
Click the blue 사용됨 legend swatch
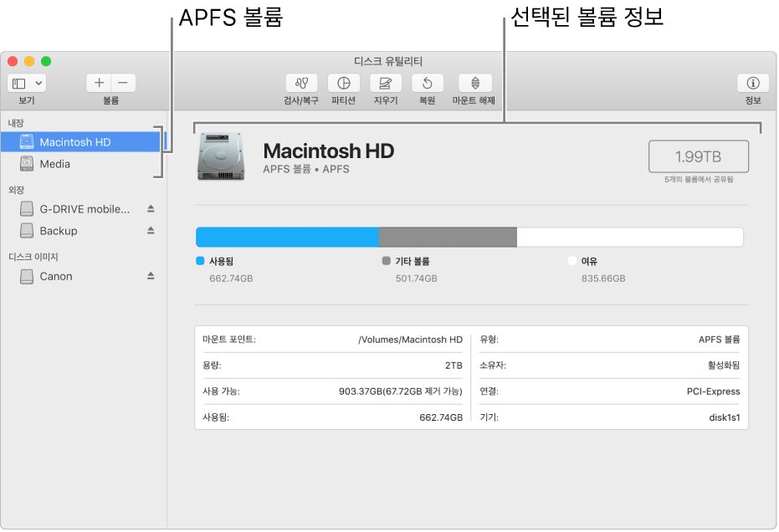click(200, 261)
